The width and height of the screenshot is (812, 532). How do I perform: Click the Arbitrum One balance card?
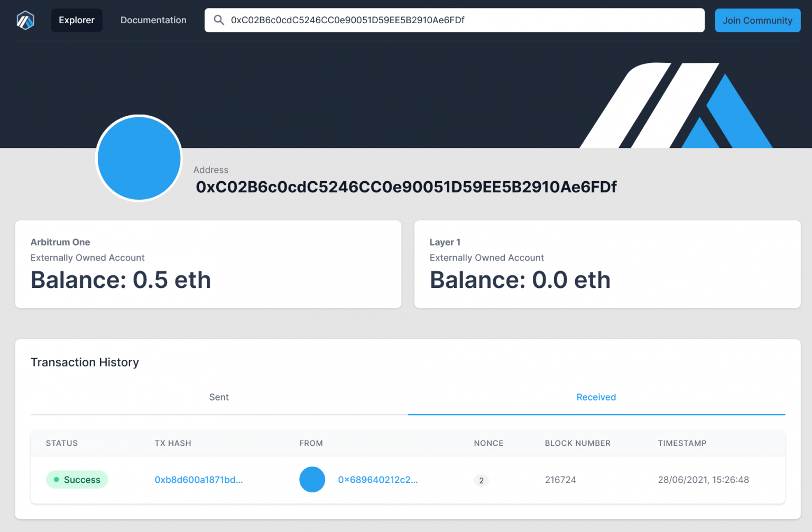coord(208,264)
